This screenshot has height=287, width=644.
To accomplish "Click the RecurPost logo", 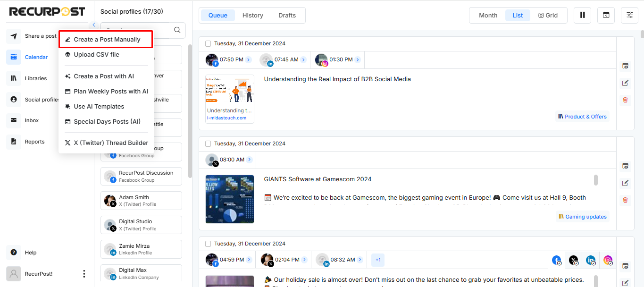I will coord(47,11).
